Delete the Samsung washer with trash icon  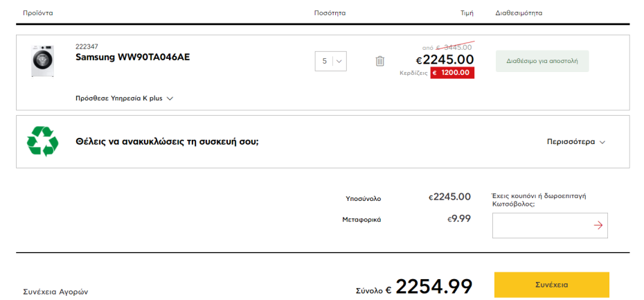[x=379, y=61]
